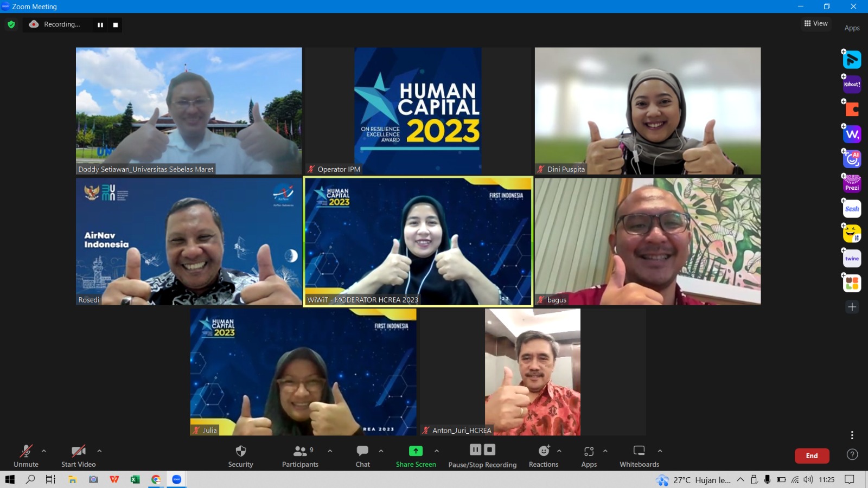Select Dini Puspita's video tile
The width and height of the screenshot is (868, 488).
(648, 111)
